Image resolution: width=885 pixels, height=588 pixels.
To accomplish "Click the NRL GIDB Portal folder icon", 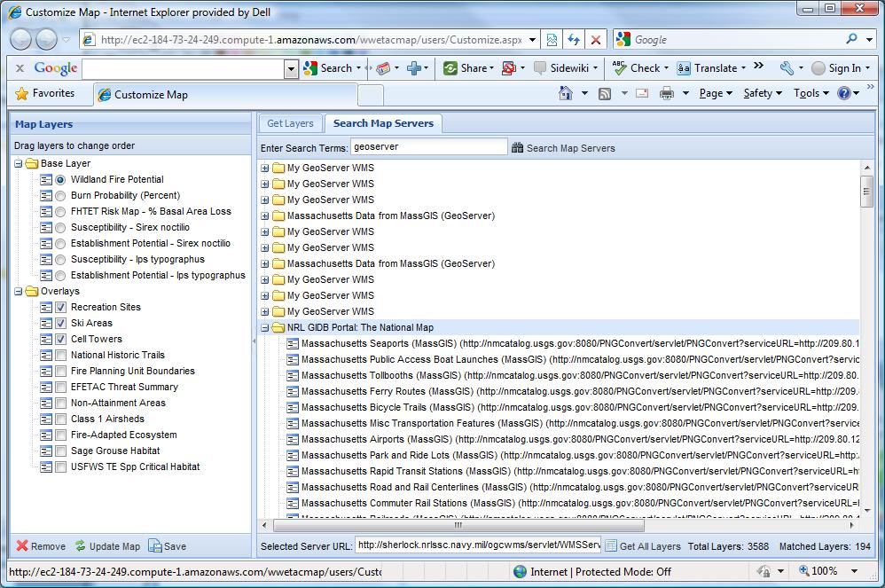I will pyautogui.click(x=278, y=327).
